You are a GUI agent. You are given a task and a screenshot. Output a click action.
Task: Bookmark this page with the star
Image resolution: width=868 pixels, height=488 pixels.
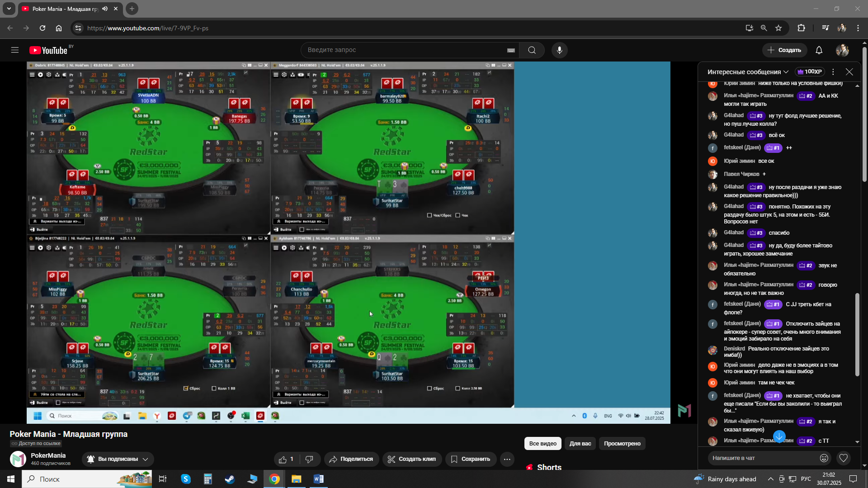778,28
